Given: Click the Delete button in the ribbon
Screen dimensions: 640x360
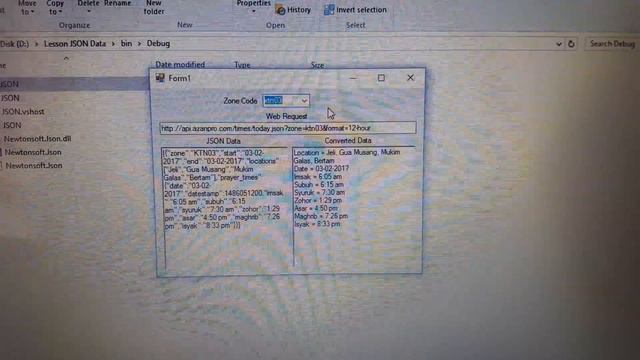Looking at the screenshot, I should (x=88, y=5).
